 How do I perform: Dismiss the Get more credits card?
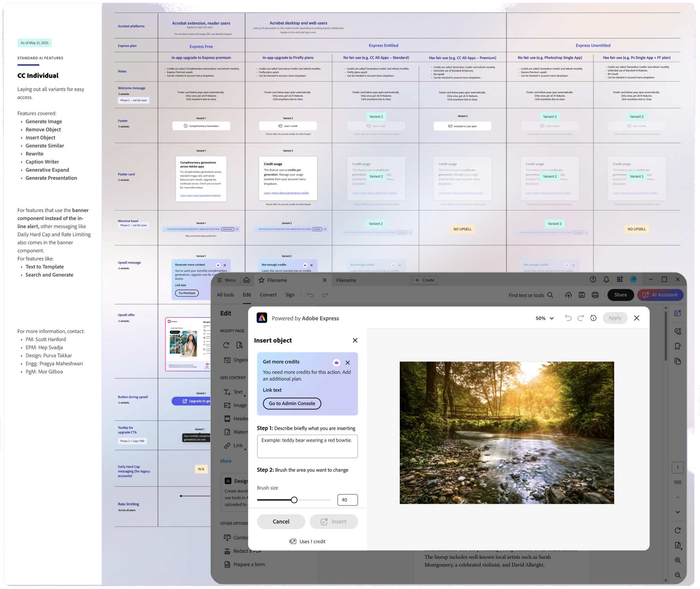click(x=348, y=363)
